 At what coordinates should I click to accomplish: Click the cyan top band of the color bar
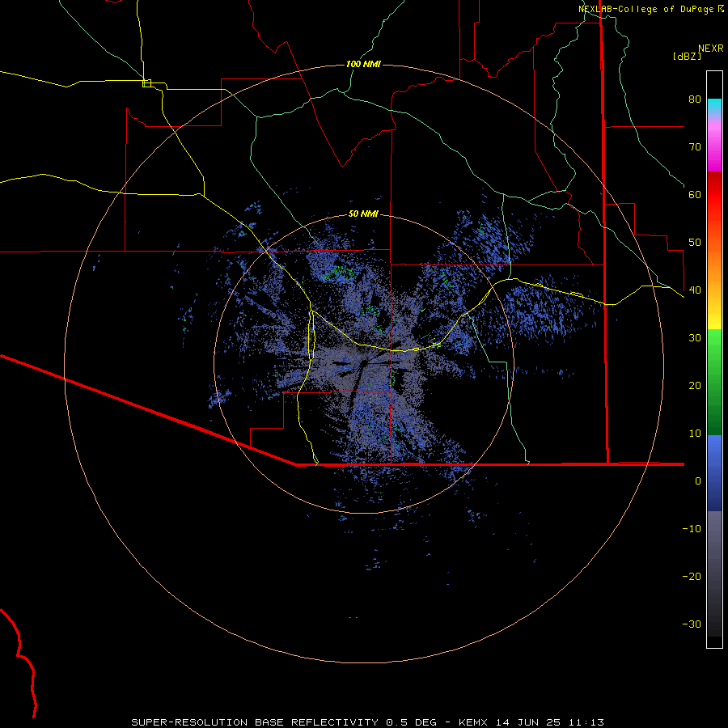pyautogui.click(x=714, y=107)
